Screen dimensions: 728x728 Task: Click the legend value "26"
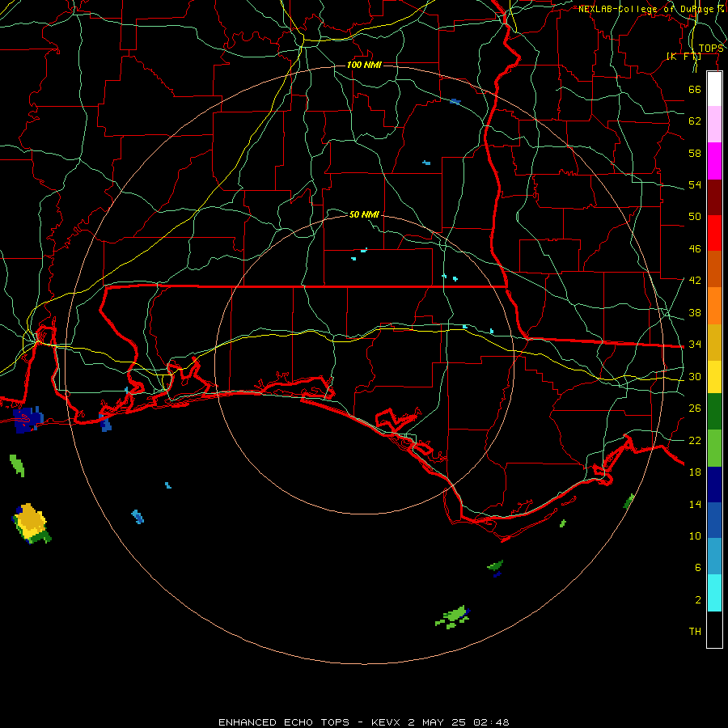(x=695, y=408)
